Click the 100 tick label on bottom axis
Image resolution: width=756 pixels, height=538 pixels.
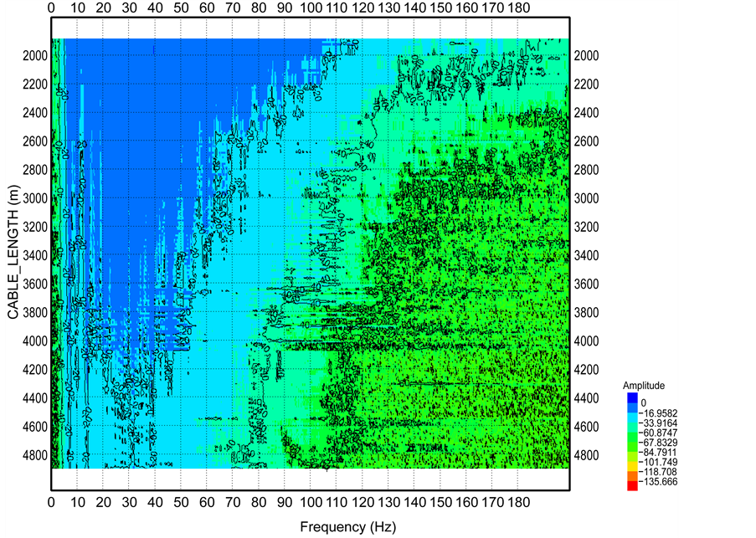[311, 503]
